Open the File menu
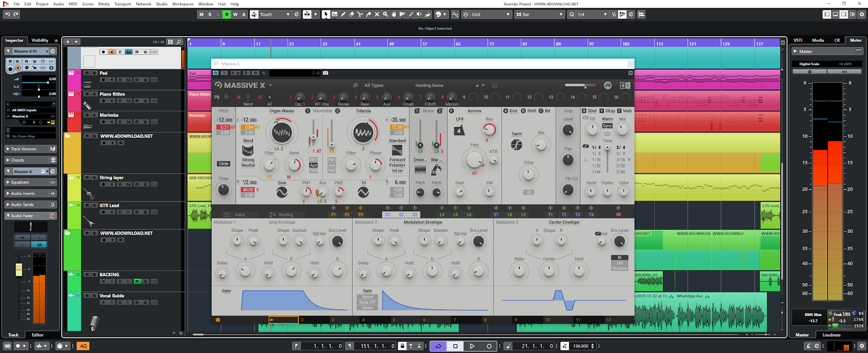The height and width of the screenshot is (353, 868). click(17, 4)
